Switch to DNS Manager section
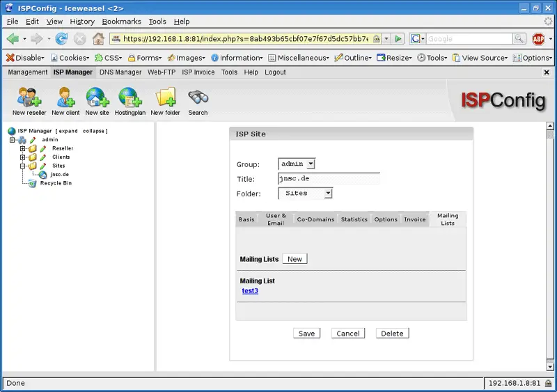The width and height of the screenshot is (557, 392). click(x=120, y=72)
